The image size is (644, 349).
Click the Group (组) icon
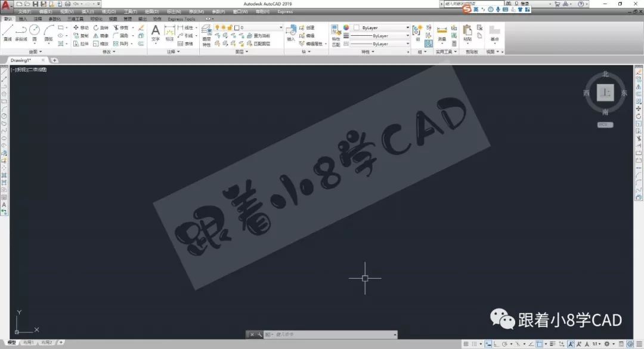(x=417, y=33)
